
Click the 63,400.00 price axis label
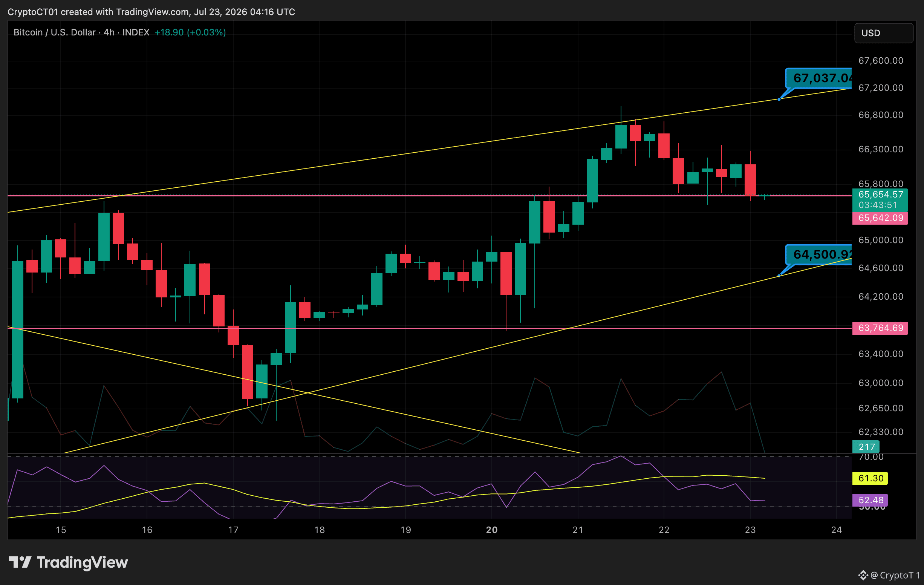point(881,354)
